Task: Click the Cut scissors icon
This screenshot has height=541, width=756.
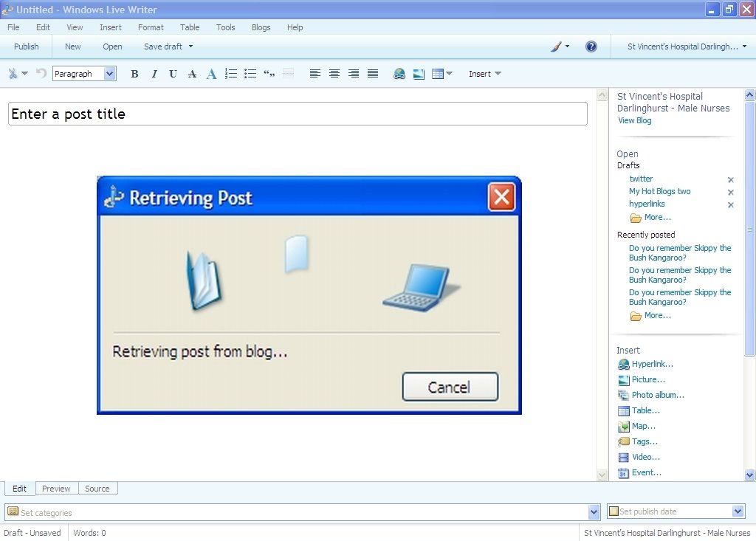Action: click(x=13, y=73)
